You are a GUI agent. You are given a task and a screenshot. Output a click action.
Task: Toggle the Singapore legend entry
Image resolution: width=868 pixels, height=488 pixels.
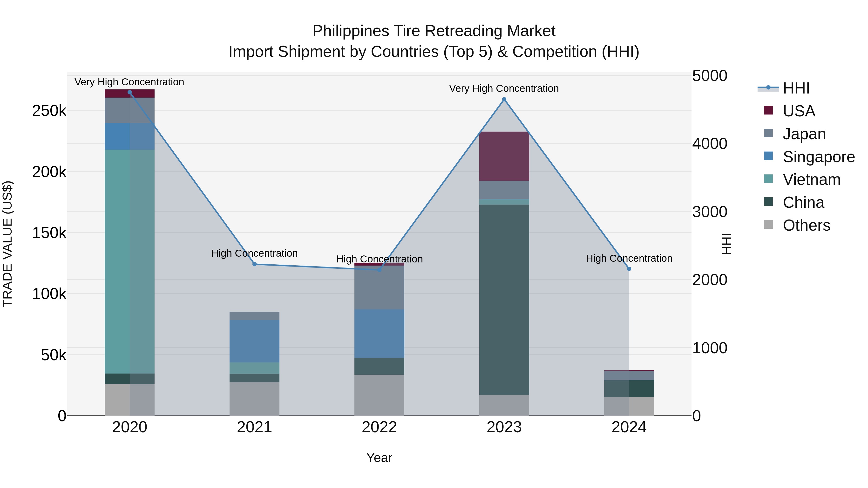[809, 157]
